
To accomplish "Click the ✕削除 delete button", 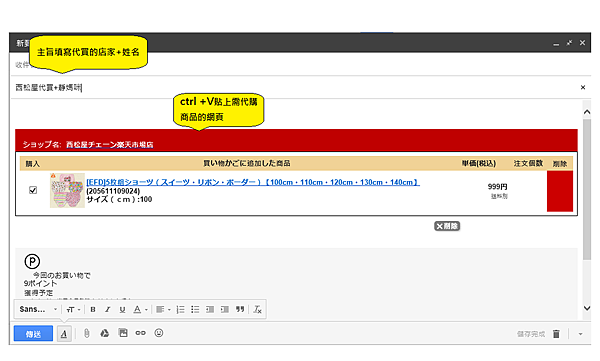I will click(447, 226).
